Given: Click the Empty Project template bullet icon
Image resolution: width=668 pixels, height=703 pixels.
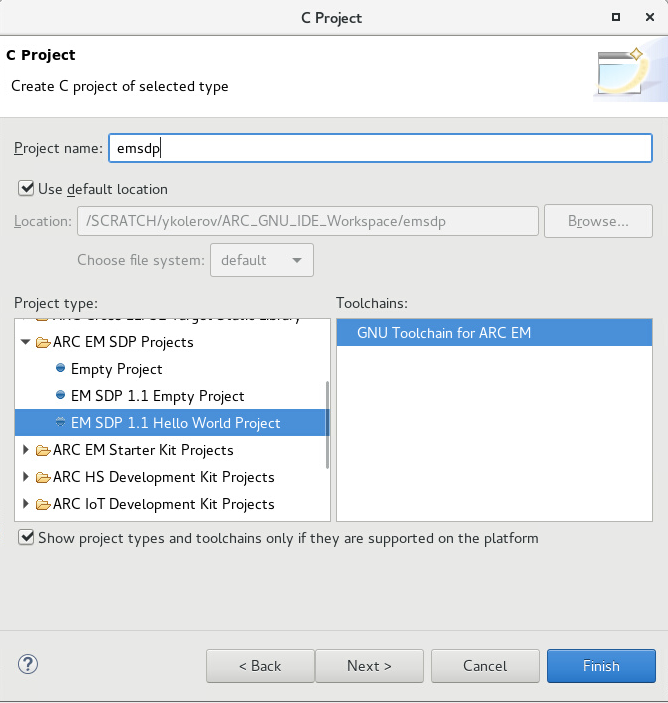Looking at the screenshot, I should 61,369.
